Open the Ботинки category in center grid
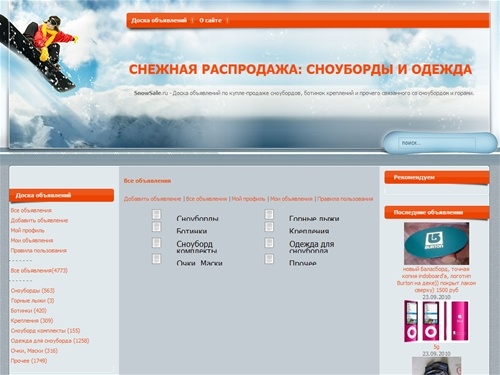 192,231
